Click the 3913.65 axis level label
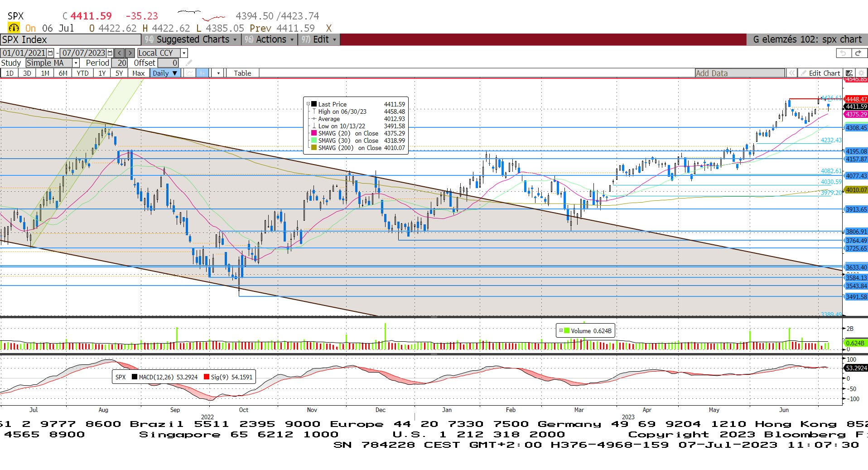This screenshot has width=868, height=470. click(856, 209)
